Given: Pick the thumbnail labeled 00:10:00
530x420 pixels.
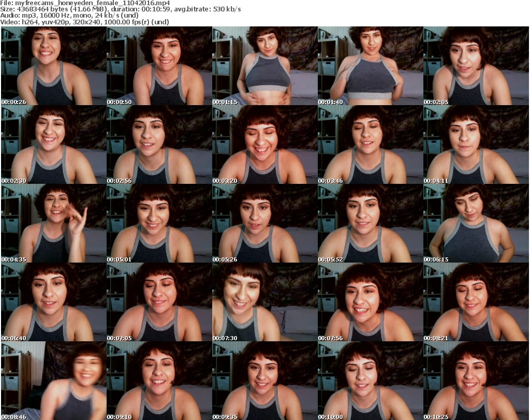Looking at the screenshot, I should 371,381.
